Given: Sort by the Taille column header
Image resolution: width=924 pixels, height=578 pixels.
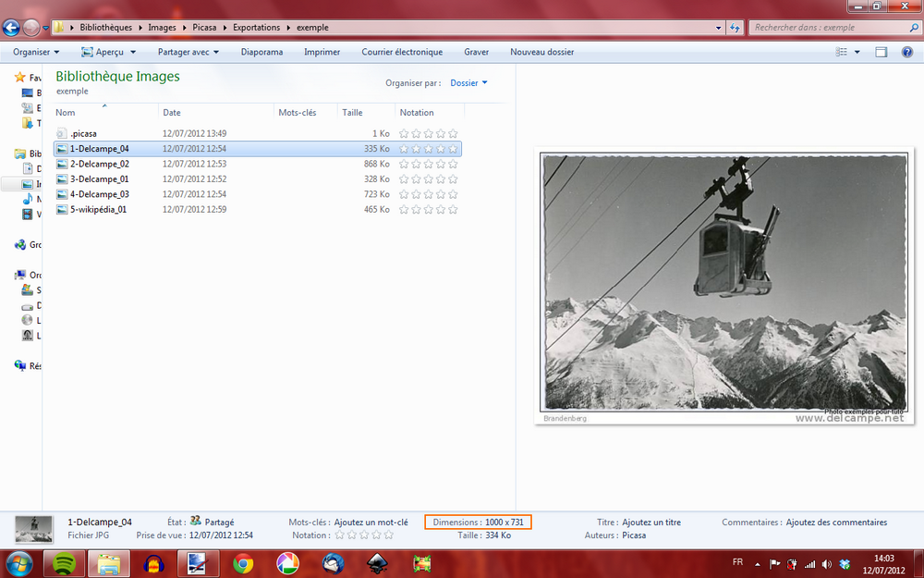Looking at the screenshot, I should click(x=366, y=112).
